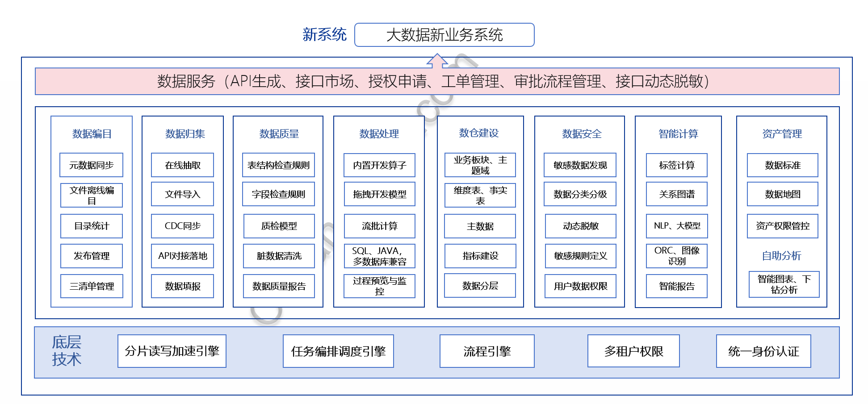Click the 大数据新业务系统 box
This screenshot has width=868, height=404.
click(x=444, y=35)
